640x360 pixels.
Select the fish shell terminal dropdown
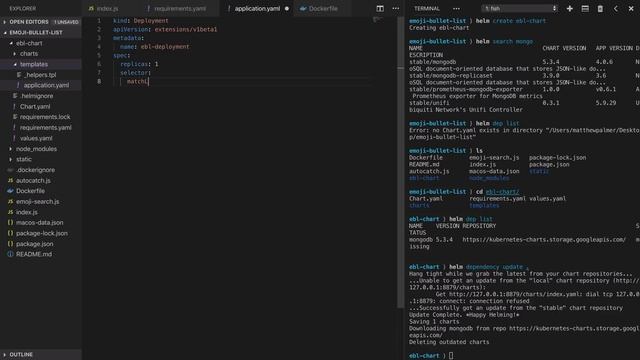pyautogui.click(x=520, y=9)
